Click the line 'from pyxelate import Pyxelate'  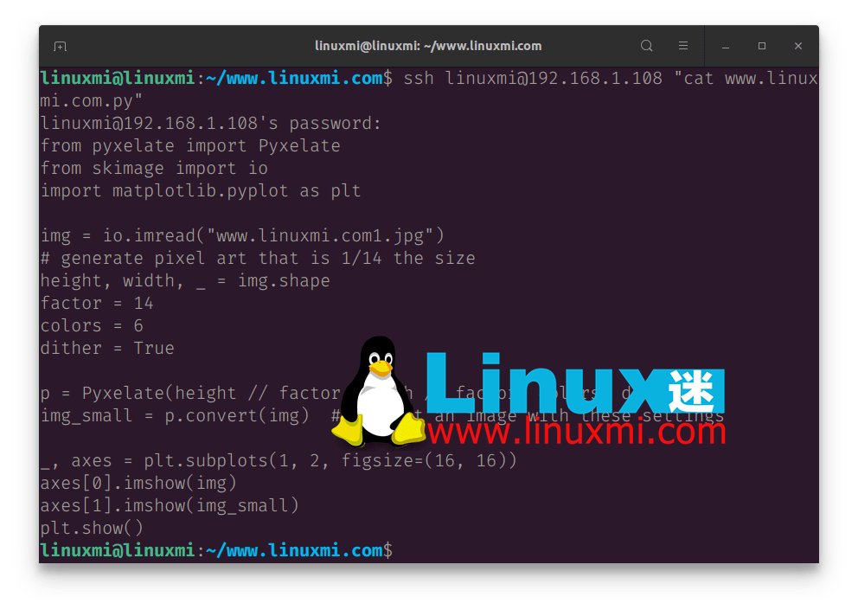click(190, 145)
